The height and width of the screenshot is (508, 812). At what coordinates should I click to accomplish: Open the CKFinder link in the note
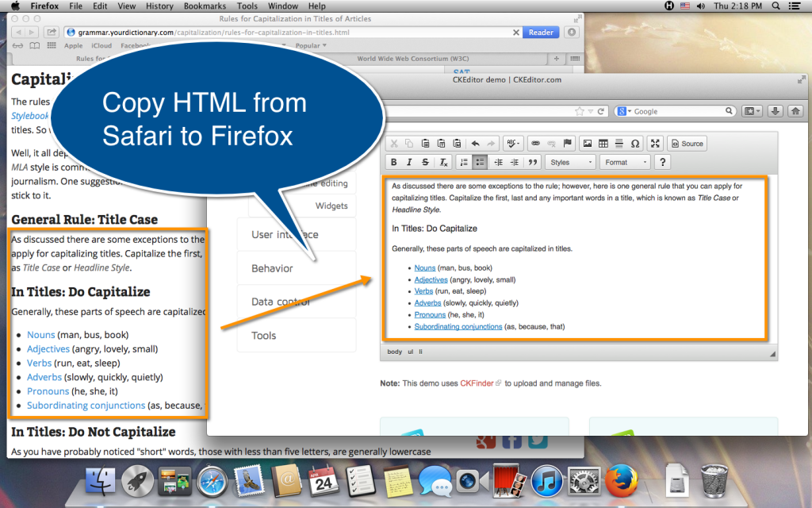[477, 383]
